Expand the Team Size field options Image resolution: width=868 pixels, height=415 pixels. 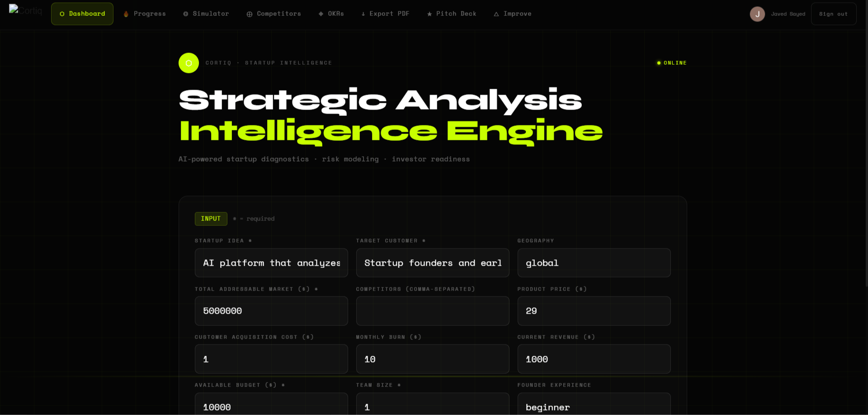432,407
